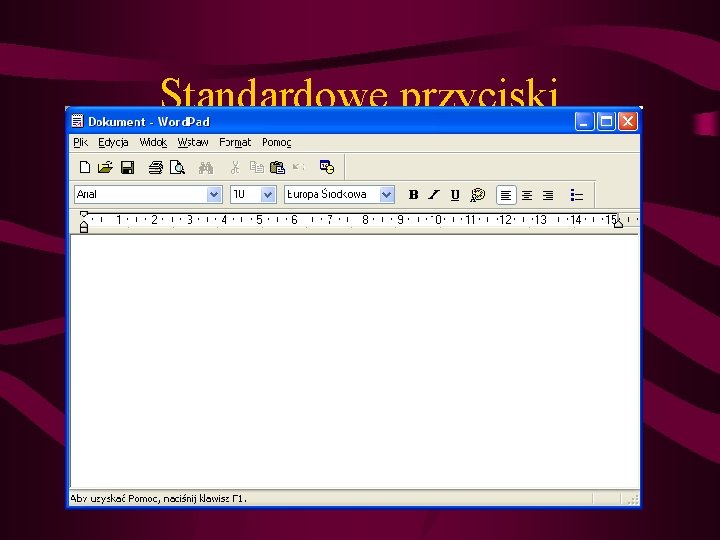This screenshot has width=720, height=540.
Task: Print the document using the printer icon
Action: (156, 167)
